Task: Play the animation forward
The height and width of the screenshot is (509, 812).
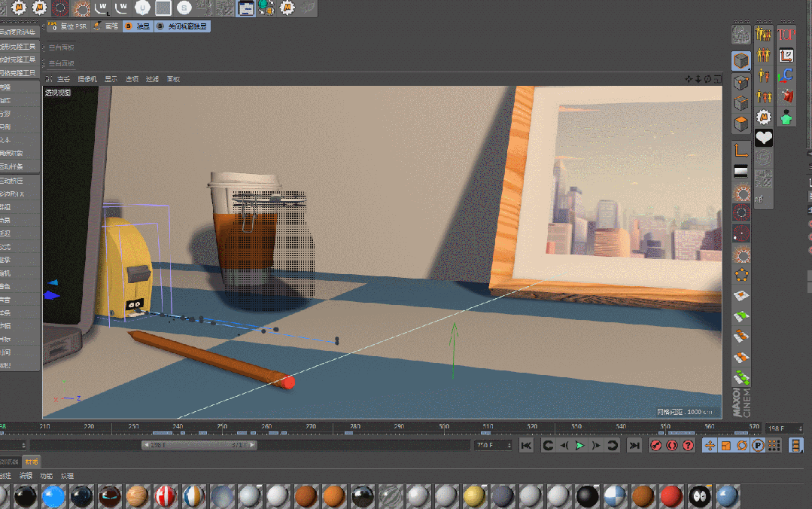Action: pyautogui.click(x=580, y=446)
